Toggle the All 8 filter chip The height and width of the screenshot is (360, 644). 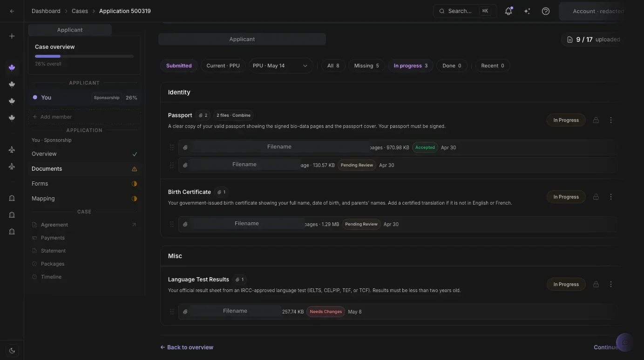pyautogui.click(x=333, y=66)
